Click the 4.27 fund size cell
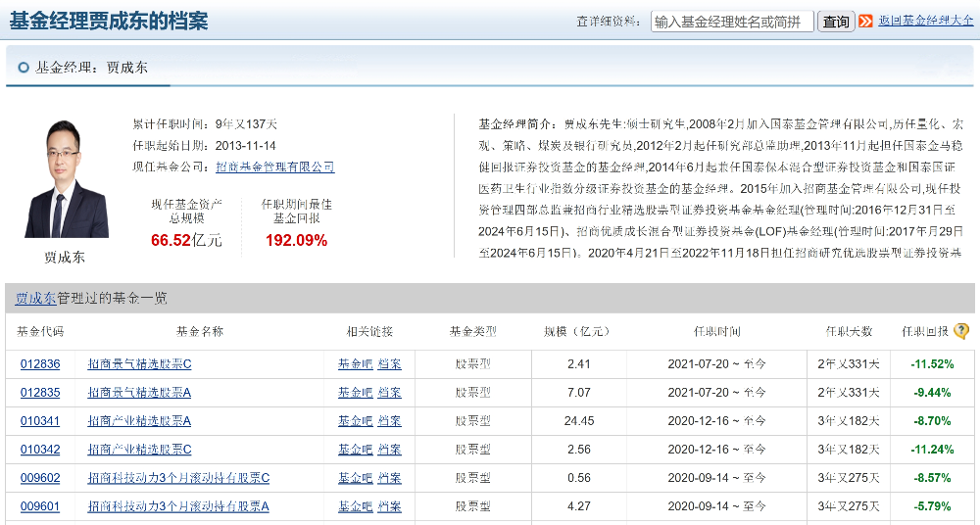 click(x=579, y=506)
